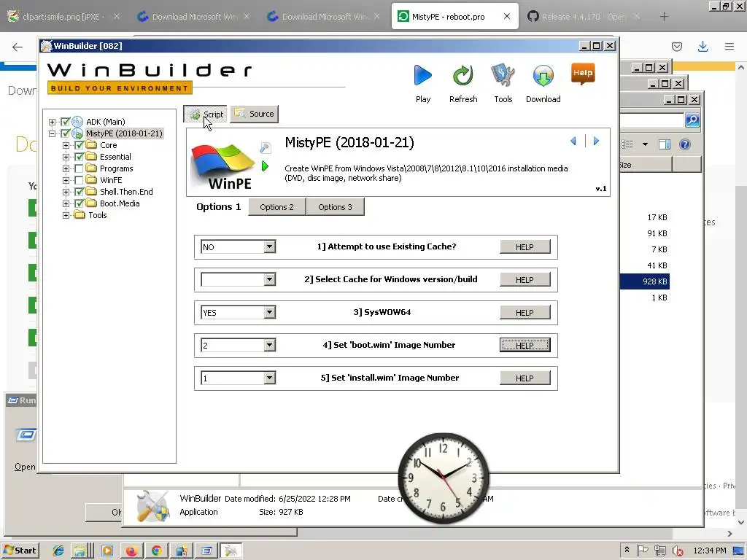Toggle the ADK (Main) project checkbox
747x560 pixels.
65,122
